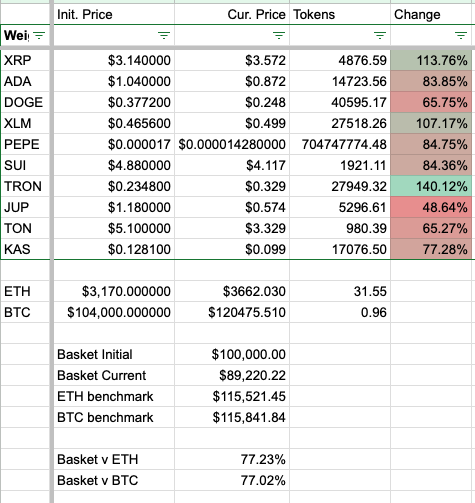
Task: Select the Basket v ETH 77.23% cell
Action: pos(232,459)
